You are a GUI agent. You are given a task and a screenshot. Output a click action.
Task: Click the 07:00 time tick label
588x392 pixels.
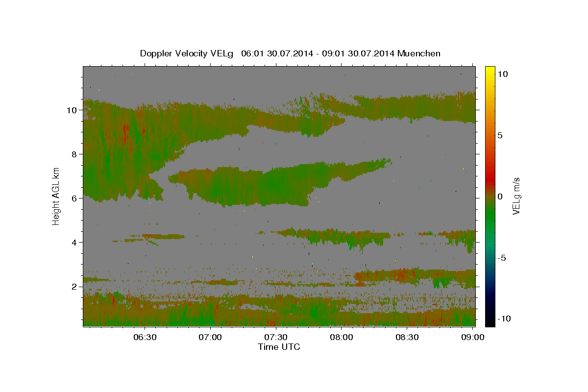pyautogui.click(x=211, y=337)
